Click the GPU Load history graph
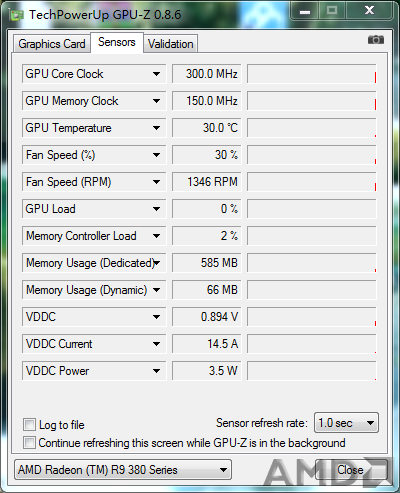 [x=312, y=209]
